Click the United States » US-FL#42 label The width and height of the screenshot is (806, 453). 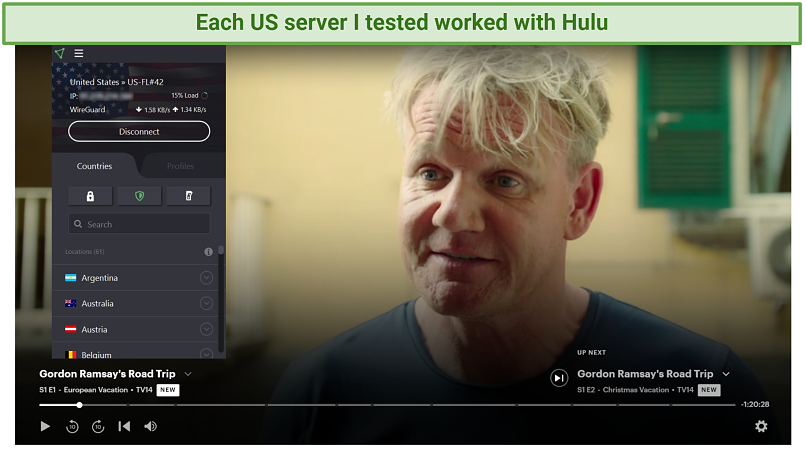click(117, 82)
